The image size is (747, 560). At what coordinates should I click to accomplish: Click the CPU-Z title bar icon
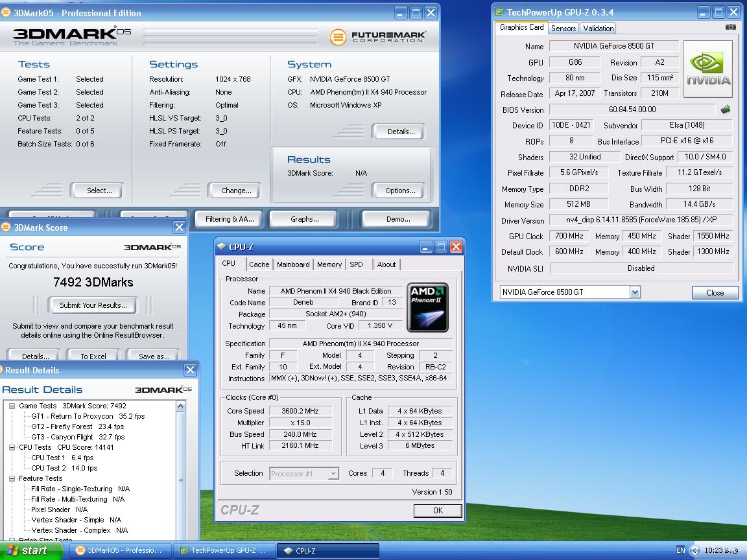(221, 247)
